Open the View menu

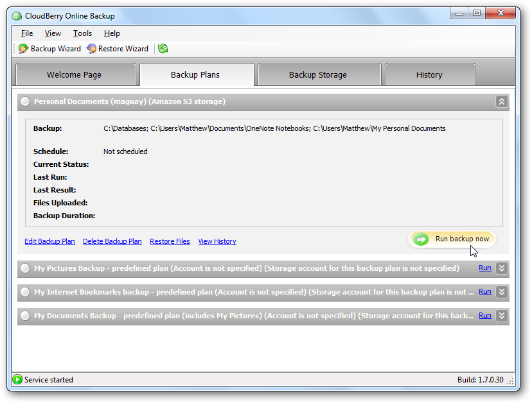[x=53, y=33]
